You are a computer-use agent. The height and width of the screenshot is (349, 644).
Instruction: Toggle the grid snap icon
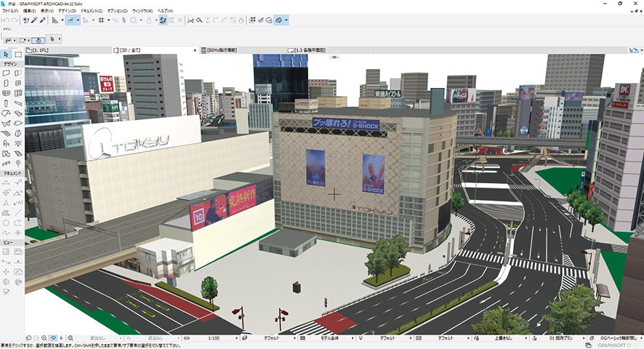point(101,20)
